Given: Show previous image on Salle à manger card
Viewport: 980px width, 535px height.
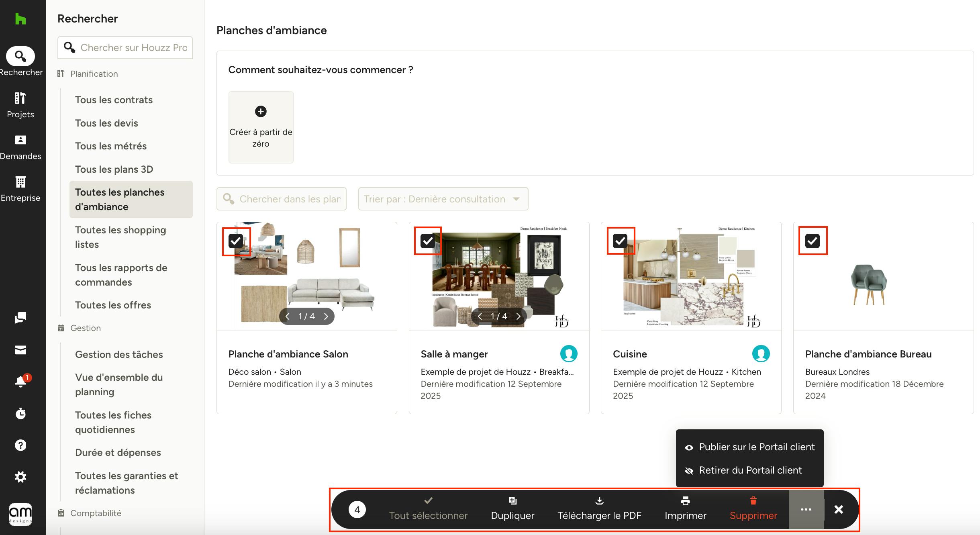Looking at the screenshot, I should coord(480,317).
